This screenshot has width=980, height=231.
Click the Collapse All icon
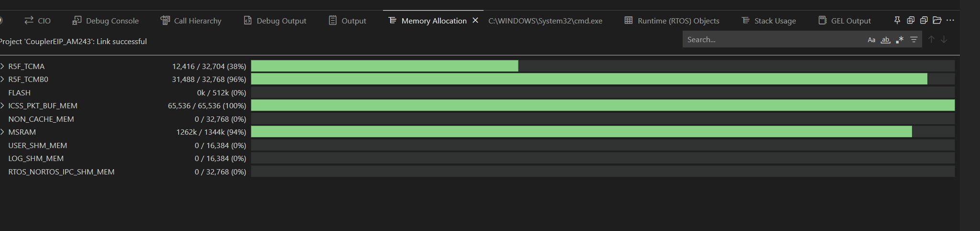[924, 20]
